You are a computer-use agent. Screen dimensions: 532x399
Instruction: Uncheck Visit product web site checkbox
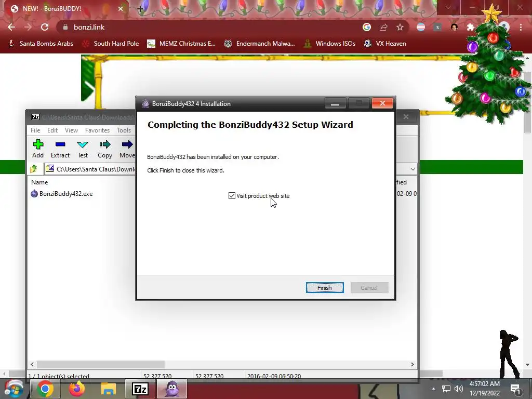point(232,196)
